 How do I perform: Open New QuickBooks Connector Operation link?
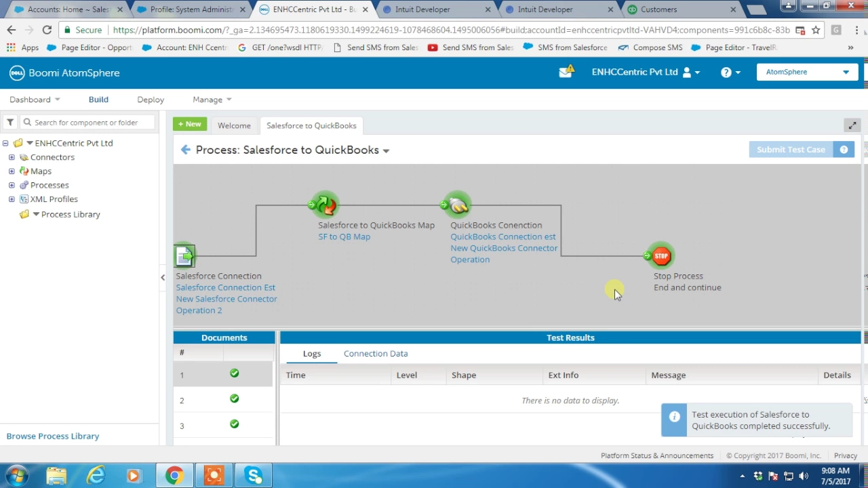pyautogui.click(x=504, y=253)
